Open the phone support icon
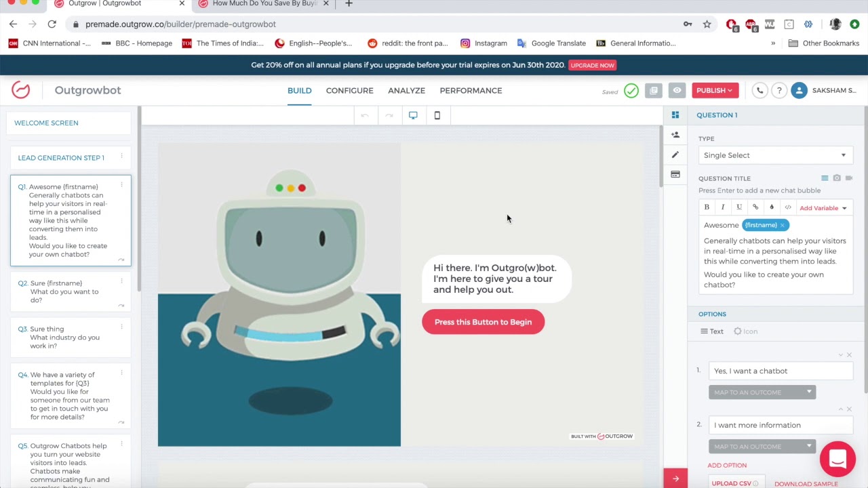868x488 pixels. (x=759, y=90)
